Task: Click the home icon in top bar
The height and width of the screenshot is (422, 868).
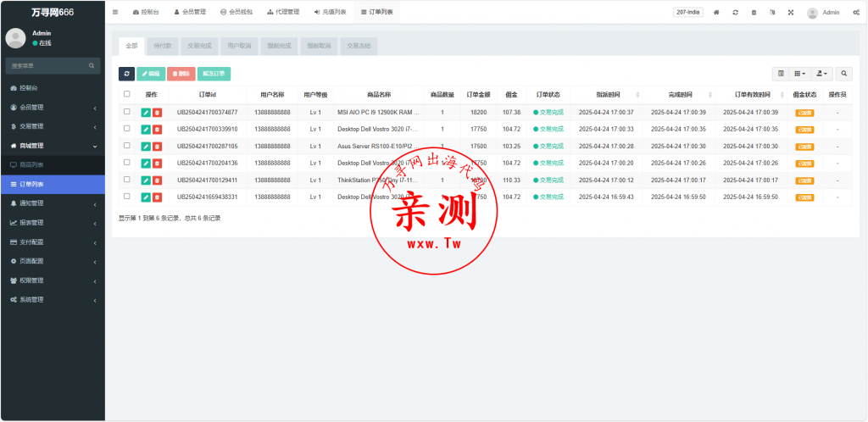Action: tap(716, 12)
